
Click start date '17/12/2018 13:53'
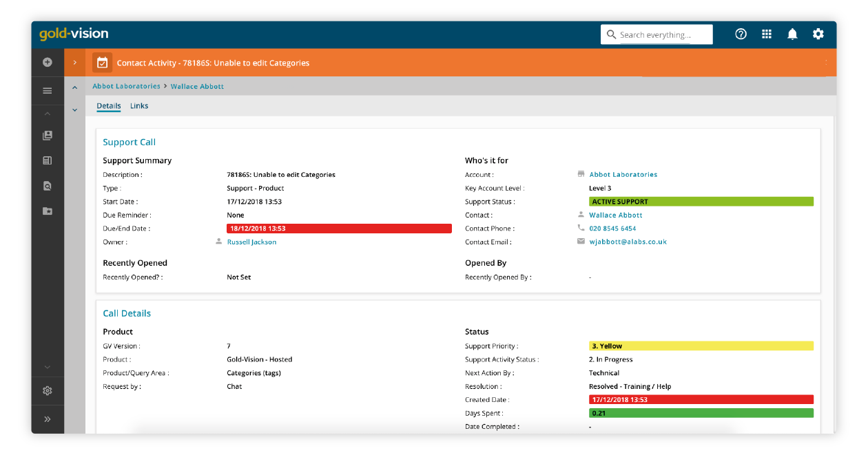tap(254, 202)
